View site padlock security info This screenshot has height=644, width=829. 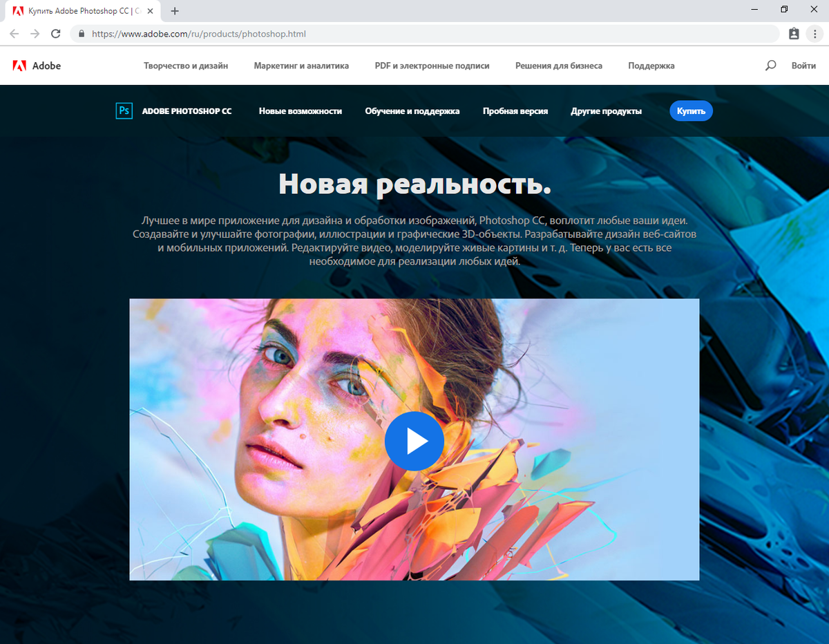point(82,34)
